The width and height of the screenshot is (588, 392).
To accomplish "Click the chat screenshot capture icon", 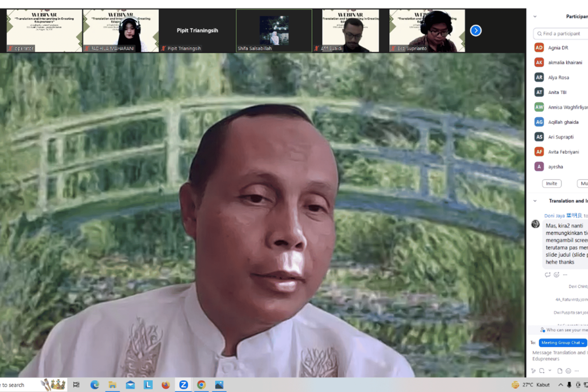I will tap(542, 371).
